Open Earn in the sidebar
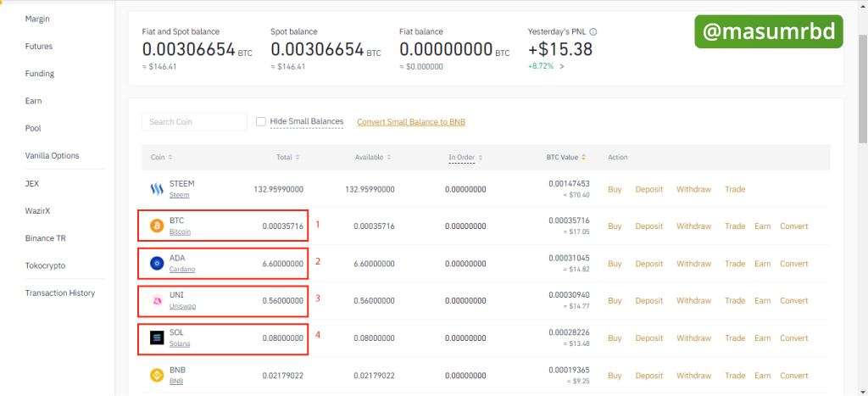 coord(33,101)
